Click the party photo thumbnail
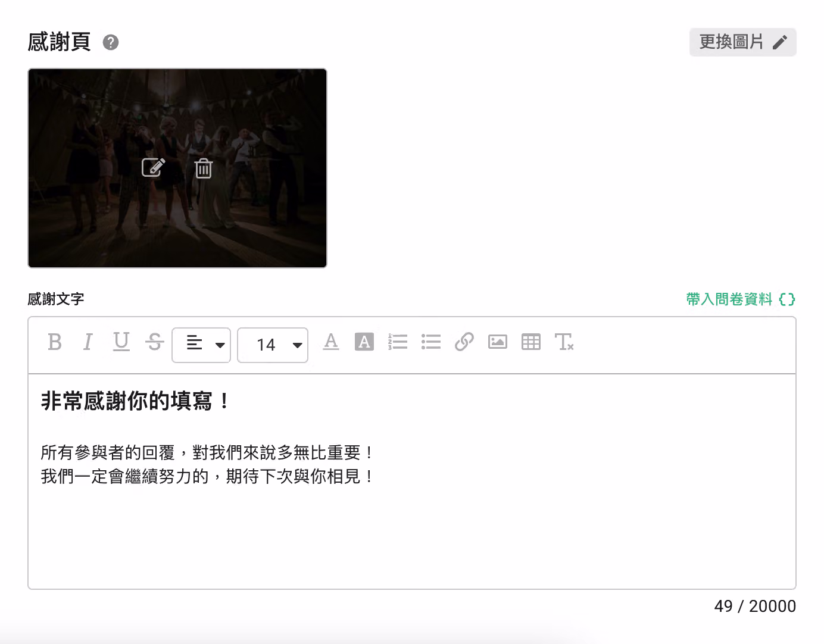 point(177,168)
